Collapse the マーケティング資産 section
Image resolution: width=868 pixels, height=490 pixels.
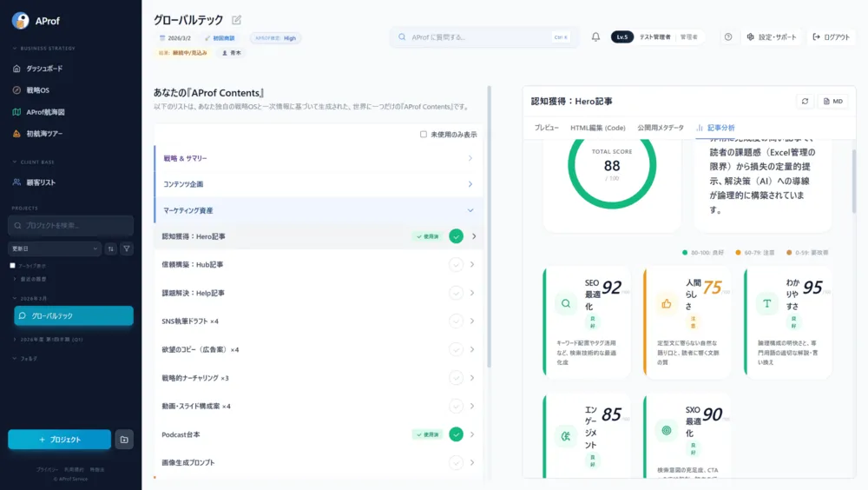[470, 210]
